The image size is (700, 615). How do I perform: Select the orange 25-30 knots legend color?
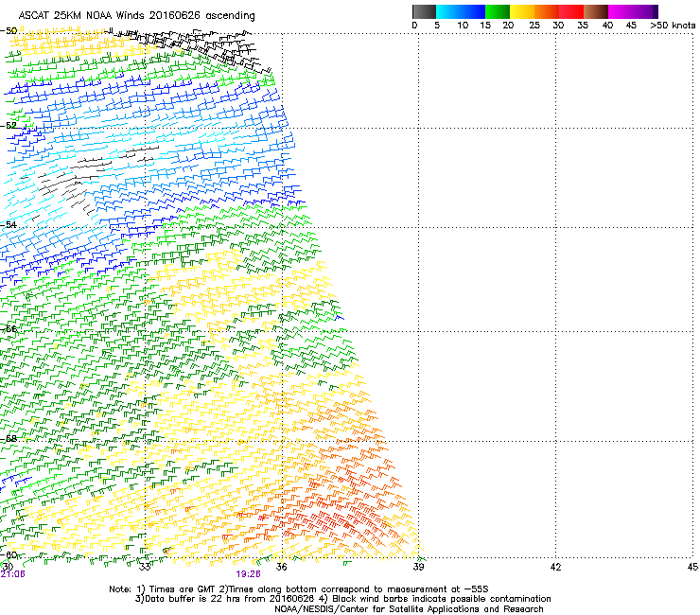(547, 11)
